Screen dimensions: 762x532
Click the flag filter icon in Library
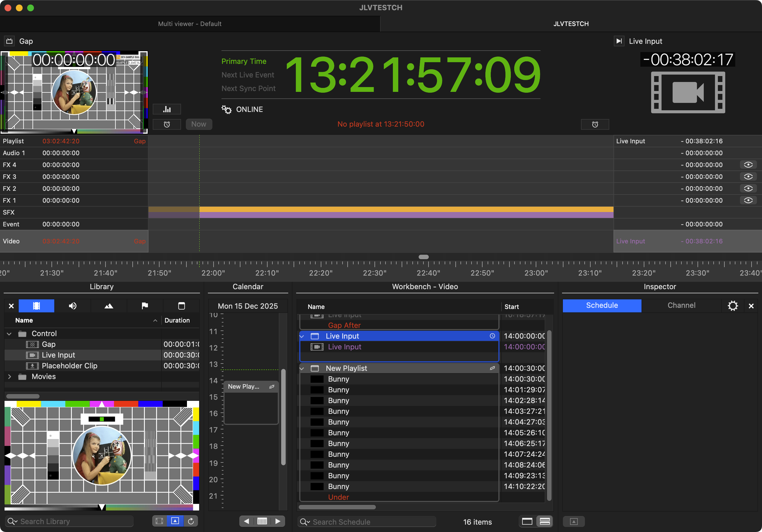click(x=145, y=306)
